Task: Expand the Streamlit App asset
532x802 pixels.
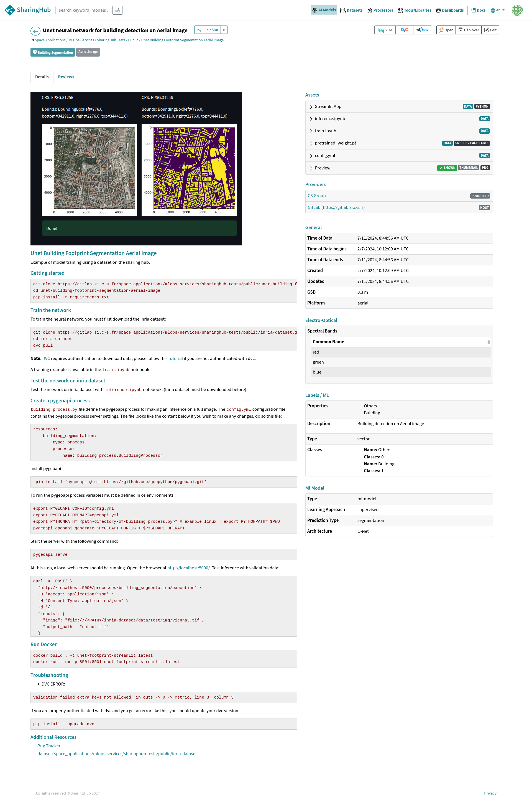Action: (x=399, y=106)
